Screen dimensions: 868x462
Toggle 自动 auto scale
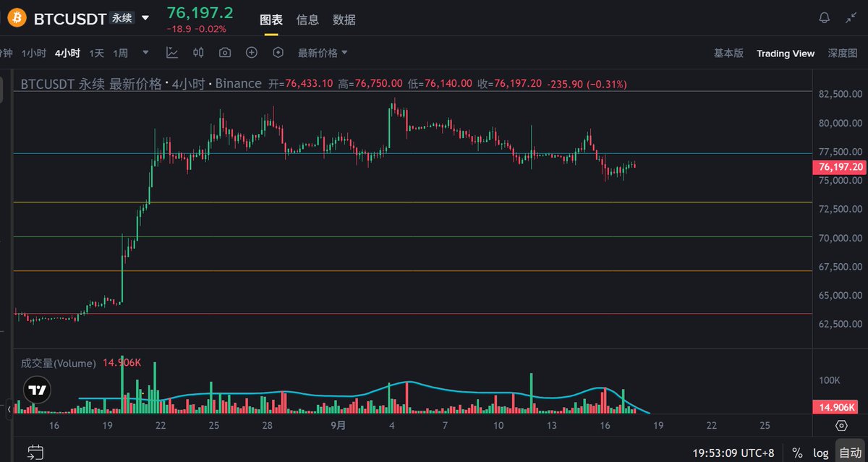coord(850,453)
